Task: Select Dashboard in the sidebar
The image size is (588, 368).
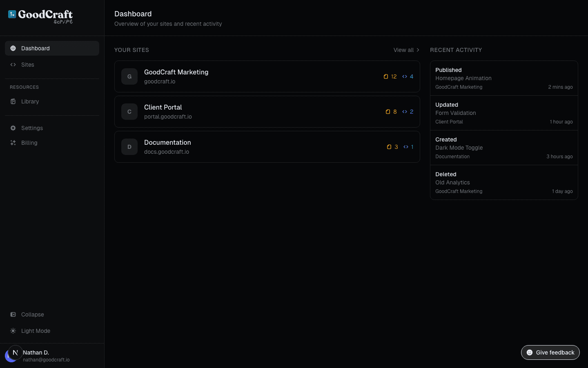Action: (36, 48)
